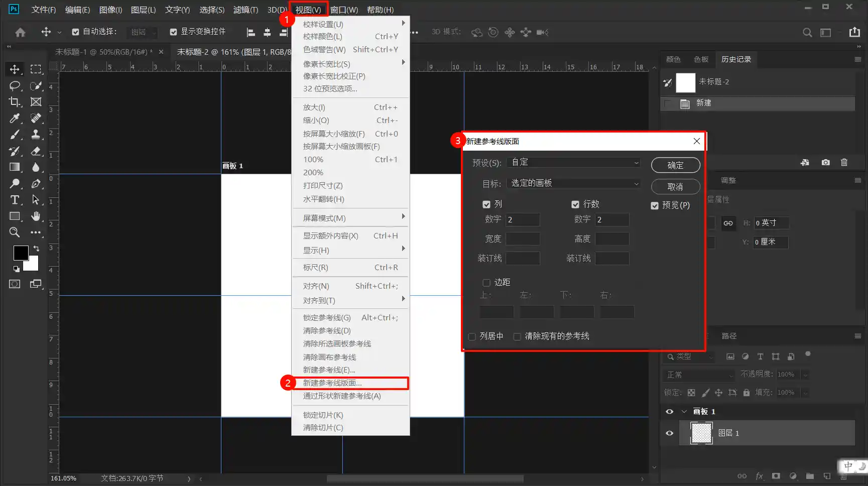Open the layer blend mode dropdown

(x=699, y=375)
